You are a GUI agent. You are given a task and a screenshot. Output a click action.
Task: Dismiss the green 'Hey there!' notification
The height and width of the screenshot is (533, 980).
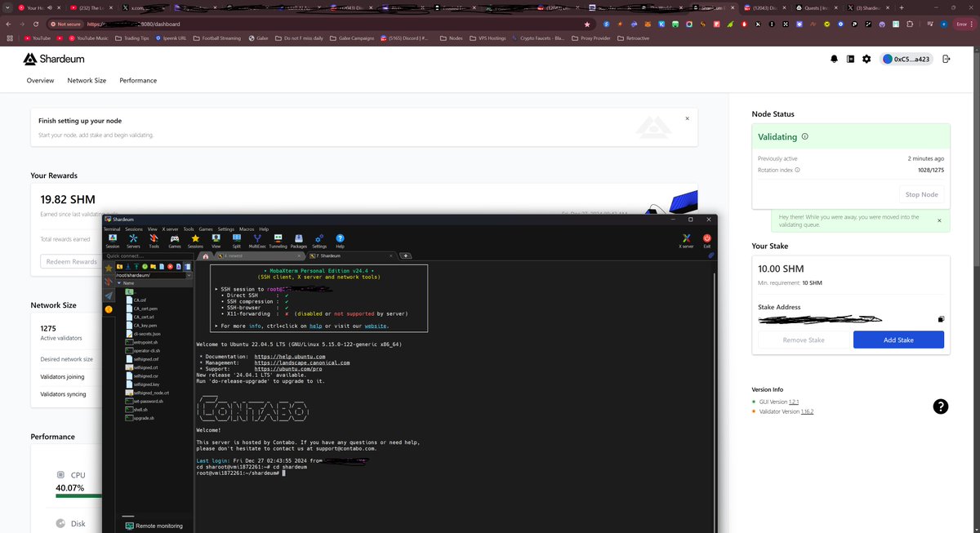(939, 220)
